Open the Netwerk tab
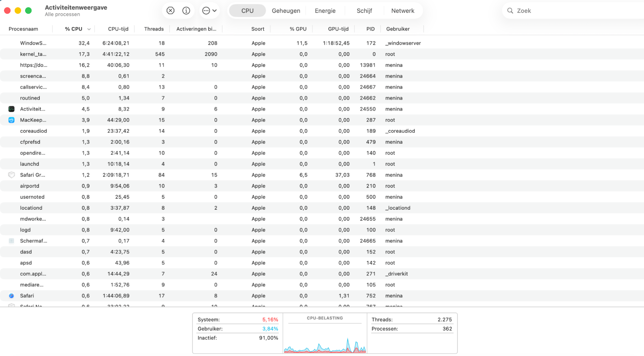This screenshot has width=644, height=356. point(403,10)
